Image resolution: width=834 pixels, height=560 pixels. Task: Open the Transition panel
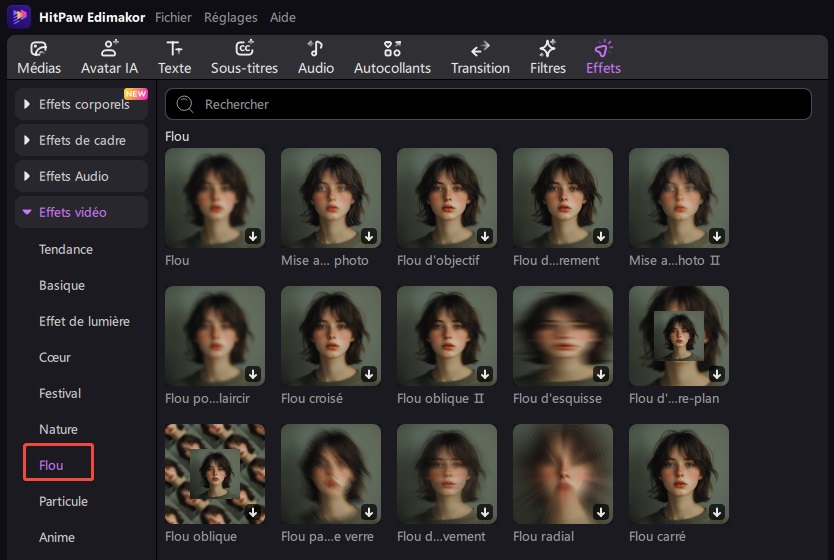click(x=480, y=57)
